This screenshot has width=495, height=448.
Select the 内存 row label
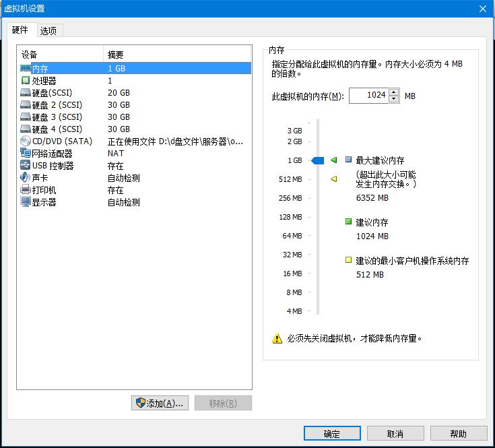40,69
